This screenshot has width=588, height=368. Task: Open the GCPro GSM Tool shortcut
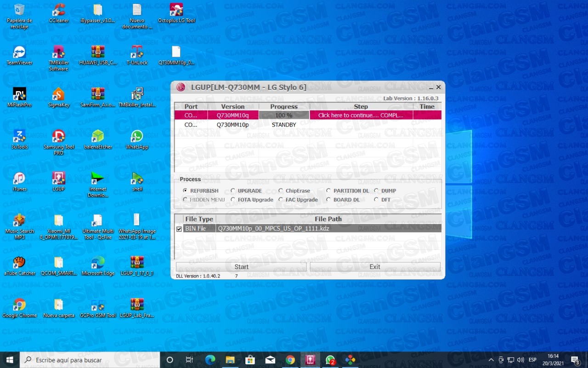(x=98, y=308)
